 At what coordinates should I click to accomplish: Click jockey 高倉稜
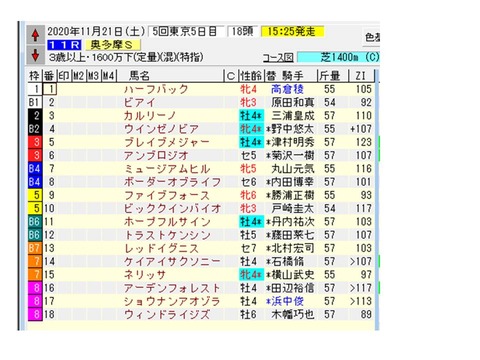point(287,89)
